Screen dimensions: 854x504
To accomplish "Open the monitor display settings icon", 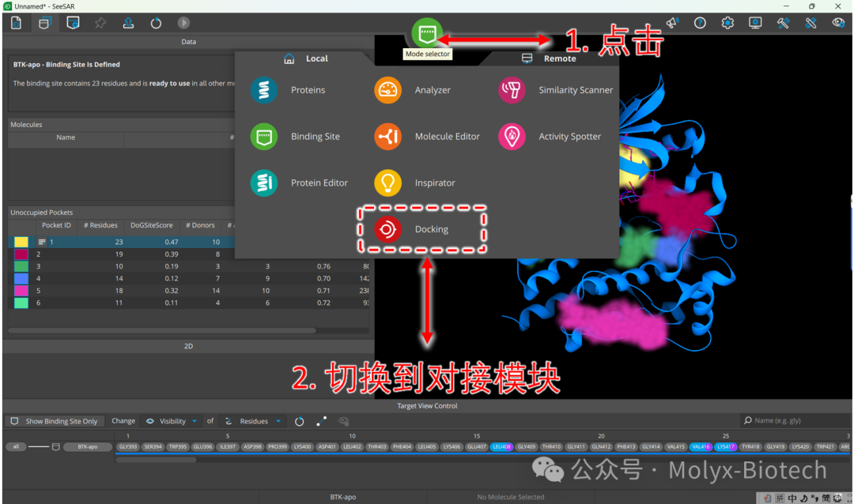I will click(755, 23).
